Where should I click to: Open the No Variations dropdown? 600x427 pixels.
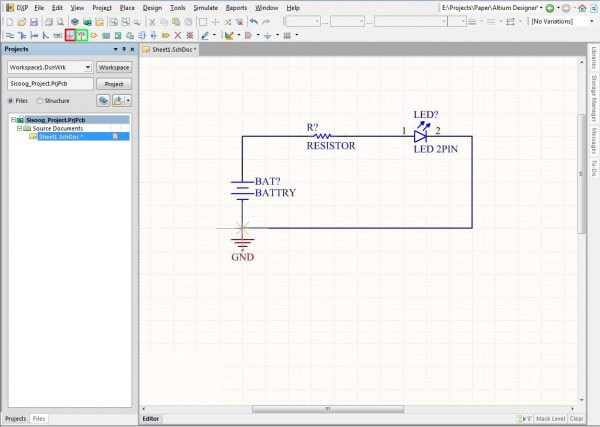pos(592,21)
